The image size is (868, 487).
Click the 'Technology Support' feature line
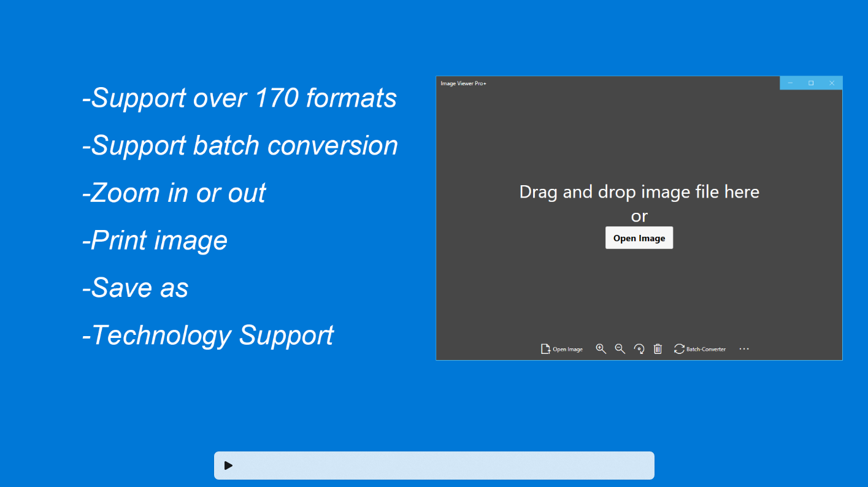[207, 336]
